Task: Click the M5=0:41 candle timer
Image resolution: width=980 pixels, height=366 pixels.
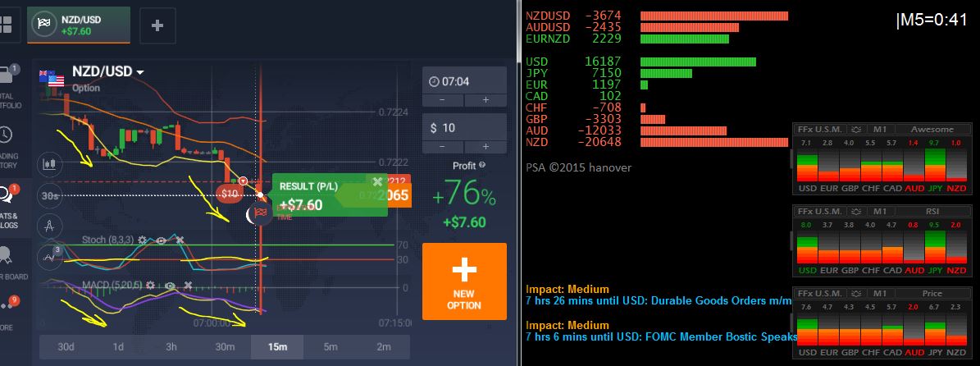Action: 932,21
